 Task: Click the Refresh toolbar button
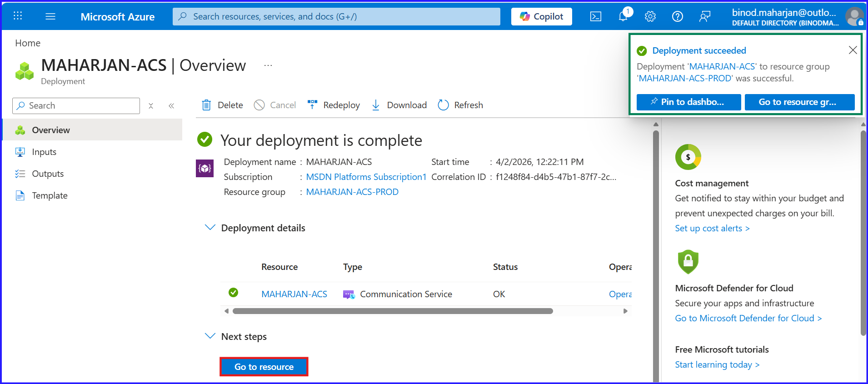pos(460,105)
